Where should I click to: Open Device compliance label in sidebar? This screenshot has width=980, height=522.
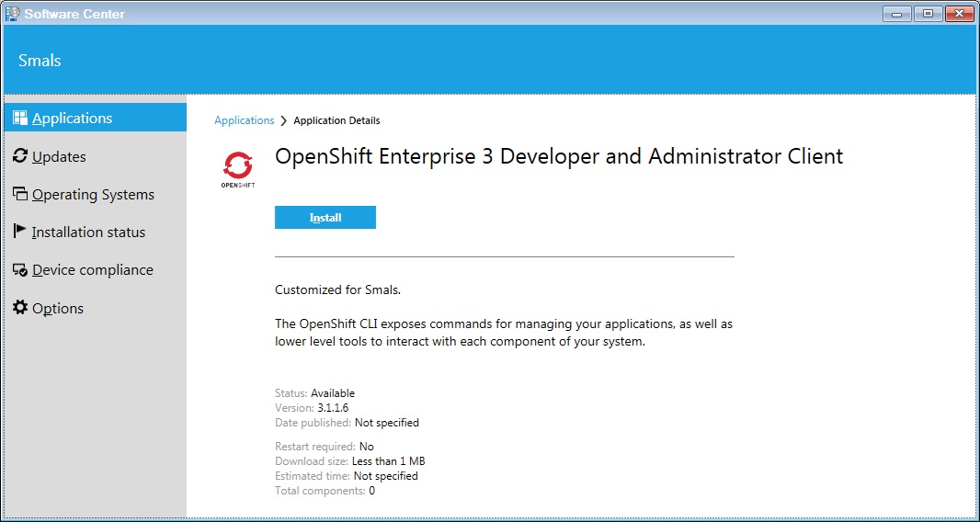click(92, 270)
